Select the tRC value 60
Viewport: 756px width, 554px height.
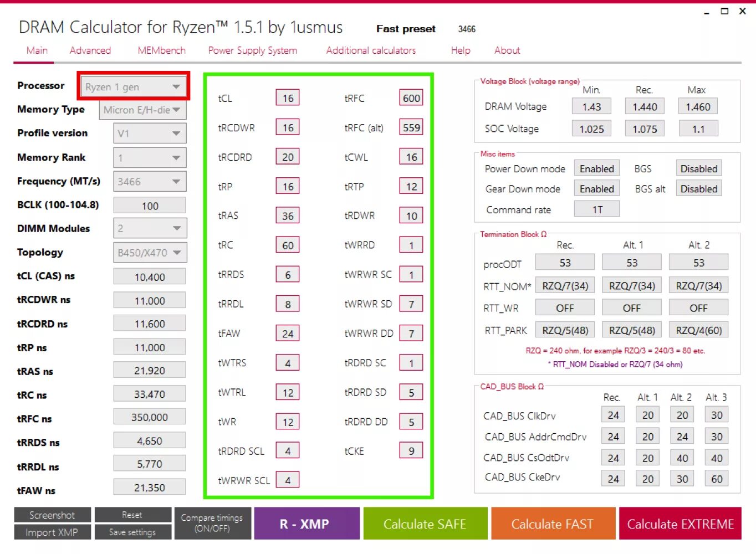[x=288, y=245]
